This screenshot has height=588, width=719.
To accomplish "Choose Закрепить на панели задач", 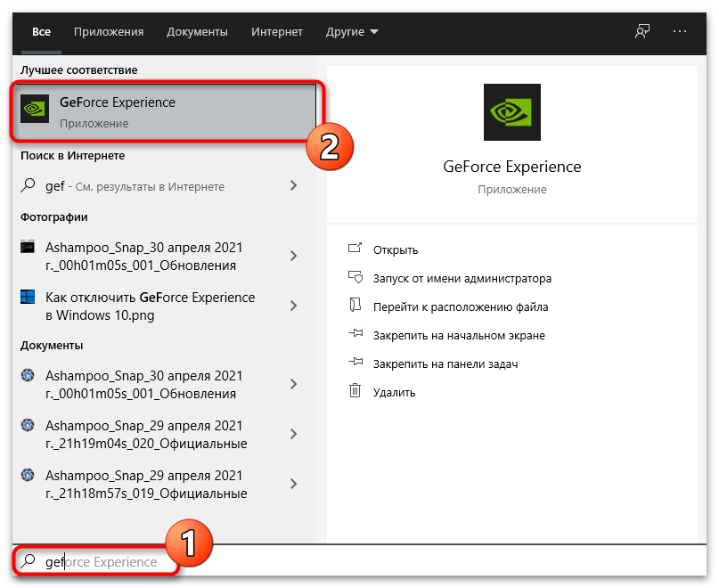I will tap(445, 363).
